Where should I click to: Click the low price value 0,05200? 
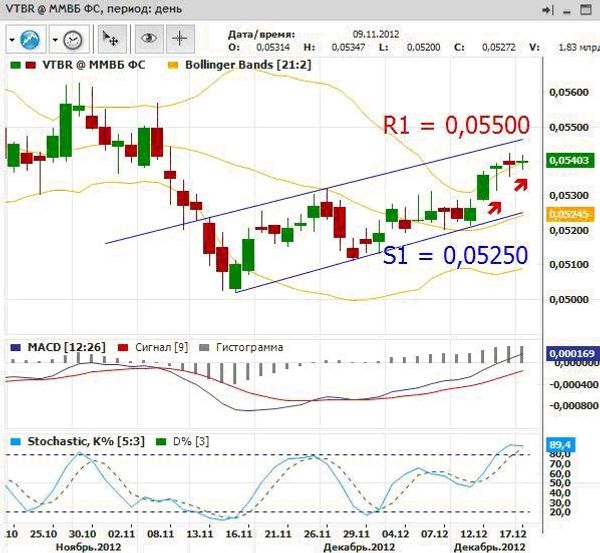[424, 48]
